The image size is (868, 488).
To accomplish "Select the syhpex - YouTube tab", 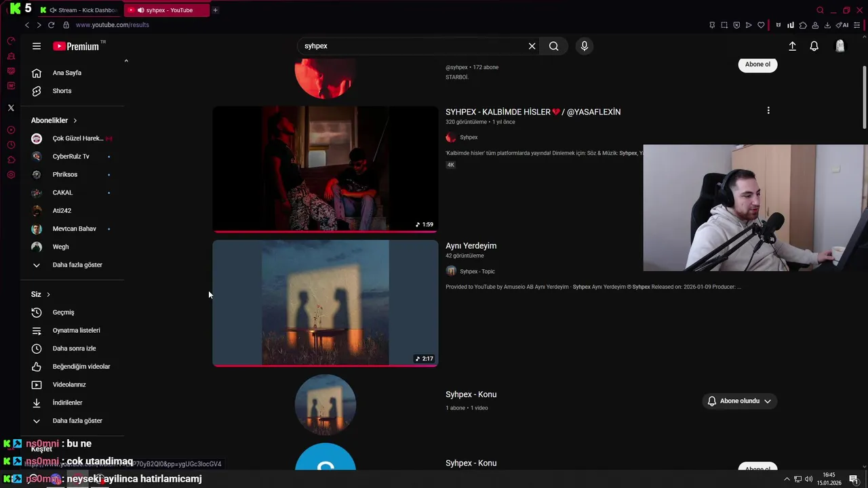I will (166, 10).
